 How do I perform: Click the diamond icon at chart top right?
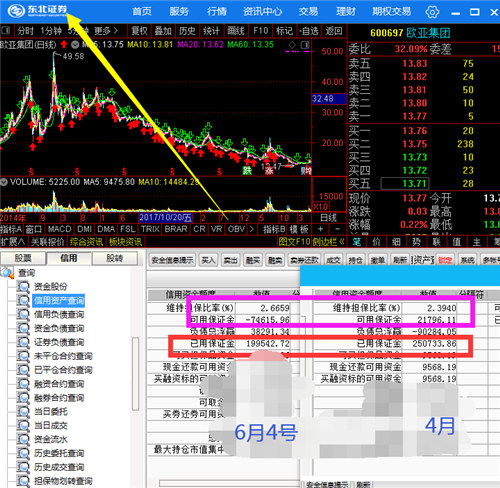(x=292, y=45)
